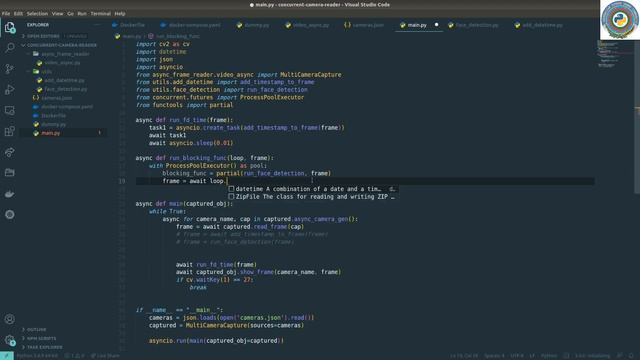Open the File menu
This screenshot has width=640, height=360.
6,13
